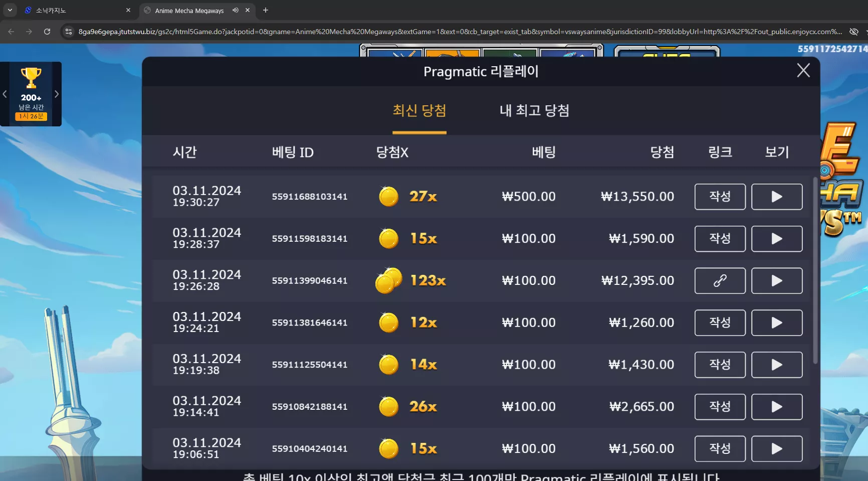868x481 pixels.
Task: Click the ₩500.00 bet amount
Action: pyautogui.click(x=529, y=197)
